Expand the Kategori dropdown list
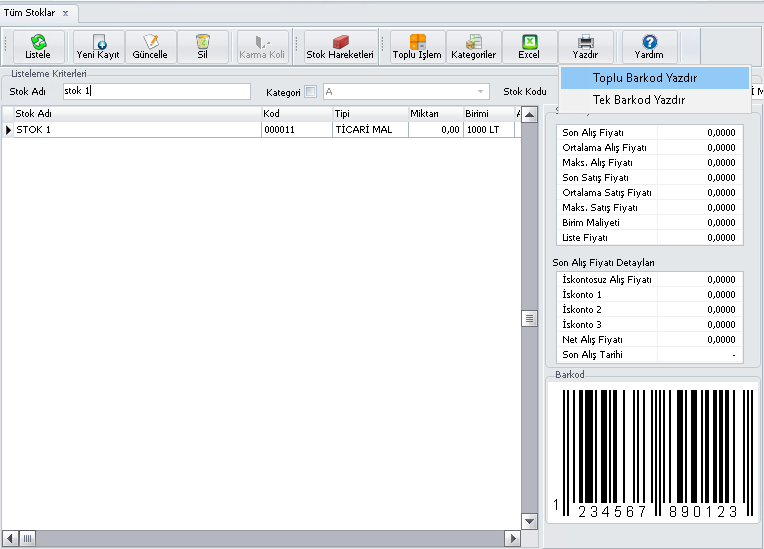Viewport: 764px width, 549px height. tap(480, 92)
